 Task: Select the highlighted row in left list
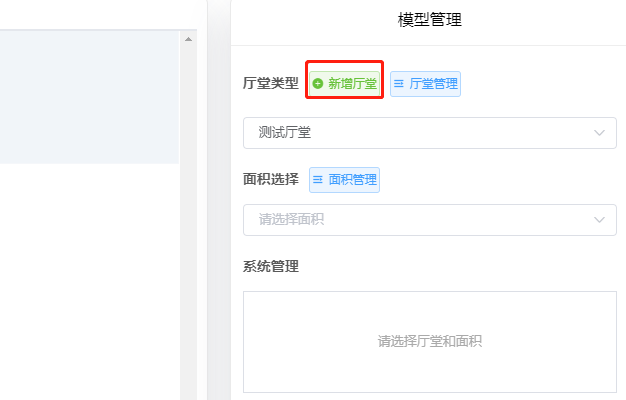pyautogui.click(x=90, y=97)
